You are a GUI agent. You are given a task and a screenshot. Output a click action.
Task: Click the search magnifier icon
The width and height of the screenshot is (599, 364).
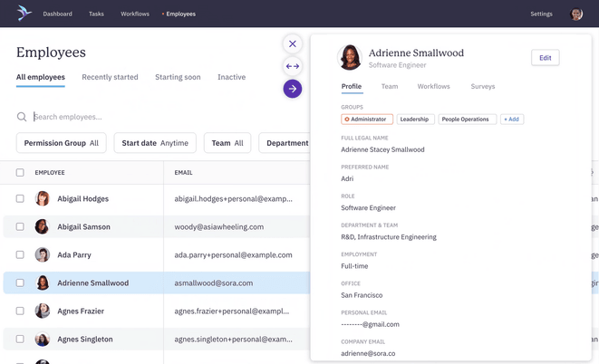click(22, 117)
